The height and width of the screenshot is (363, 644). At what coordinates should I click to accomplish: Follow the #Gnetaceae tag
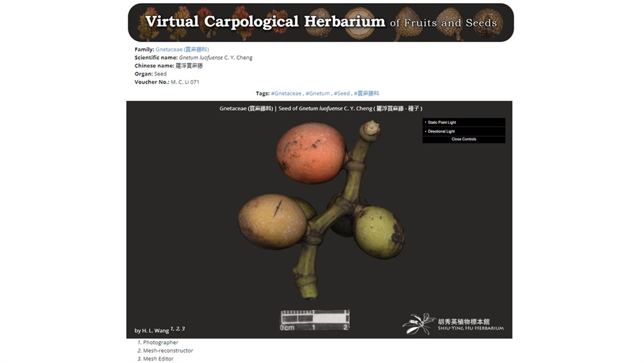[x=286, y=93]
